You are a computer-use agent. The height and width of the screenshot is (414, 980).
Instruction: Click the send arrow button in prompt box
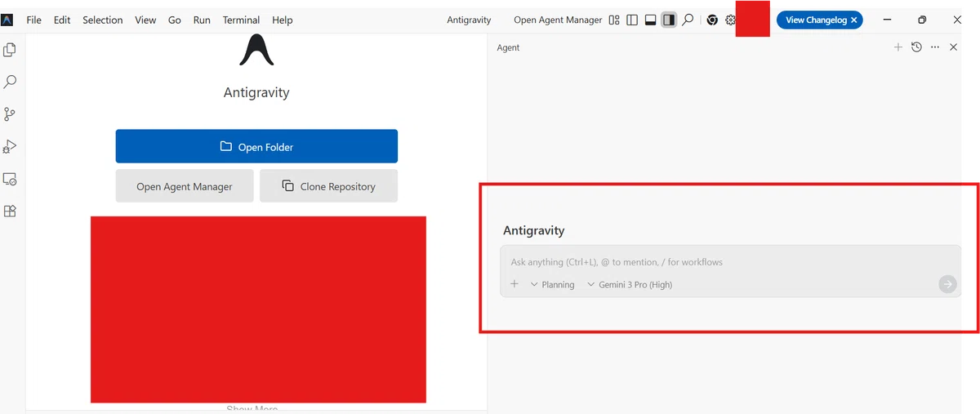tap(947, 284)
